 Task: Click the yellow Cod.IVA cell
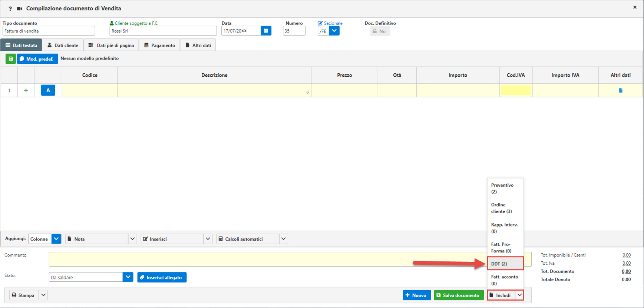[515, 90]
